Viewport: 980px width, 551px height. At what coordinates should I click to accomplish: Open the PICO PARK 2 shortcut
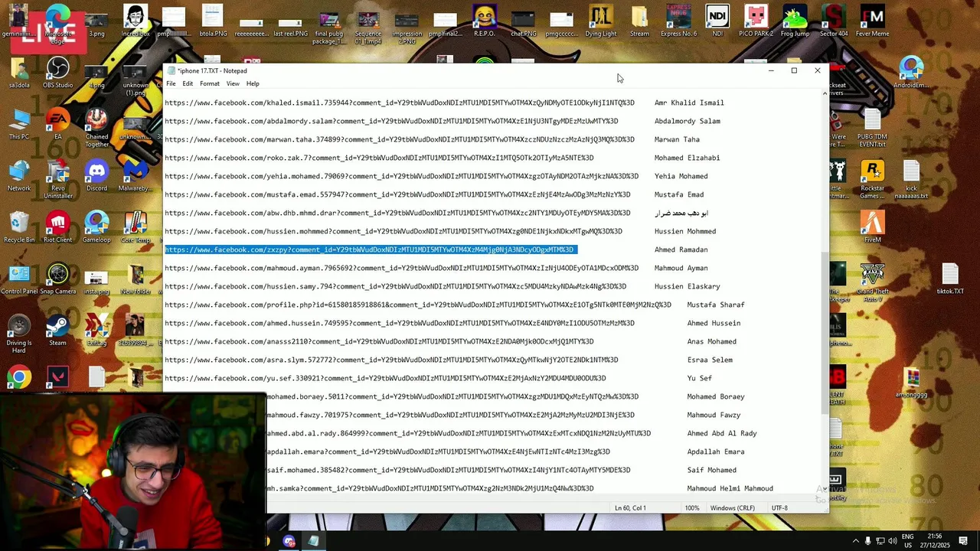pos(756,21)
